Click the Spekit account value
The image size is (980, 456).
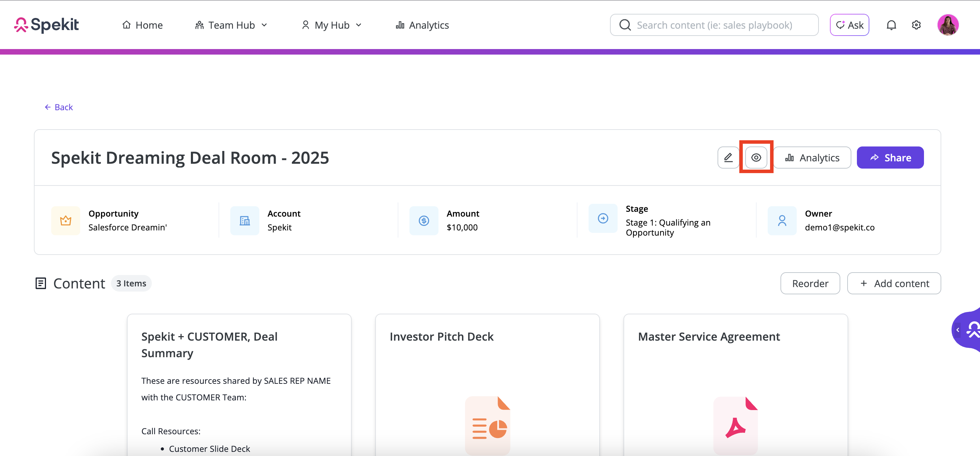coord(279,227)
